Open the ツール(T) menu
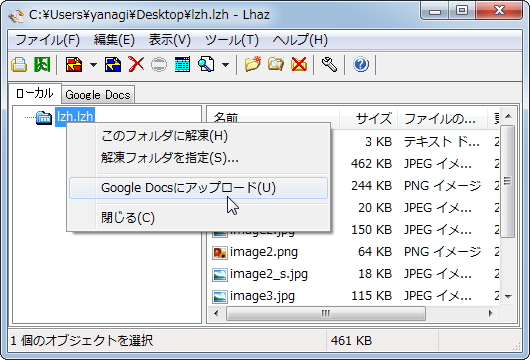Image resolution: width=530 pixels, height=360 pixels. [232, 40]
